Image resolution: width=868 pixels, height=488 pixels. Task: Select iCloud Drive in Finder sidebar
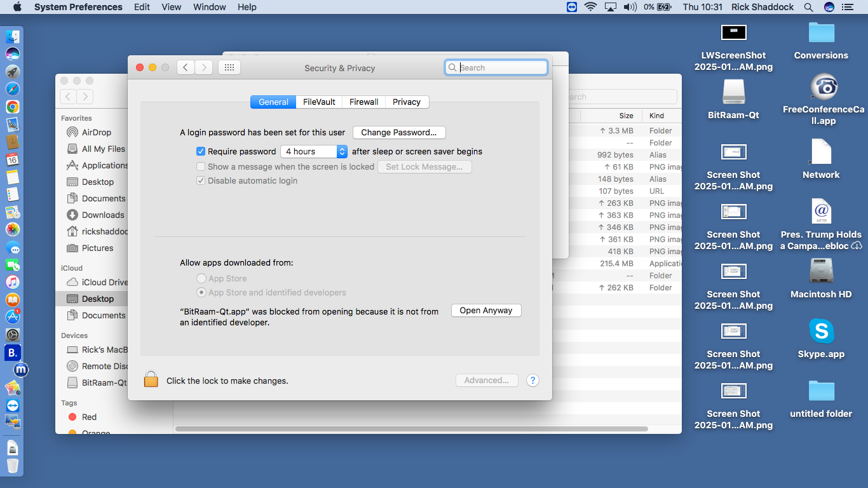97,282
